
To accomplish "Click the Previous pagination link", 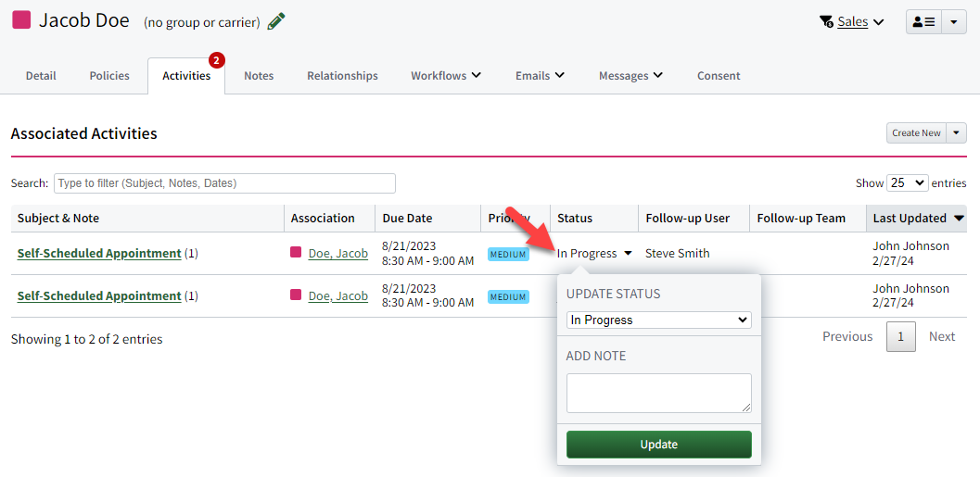I will point(847,336).
